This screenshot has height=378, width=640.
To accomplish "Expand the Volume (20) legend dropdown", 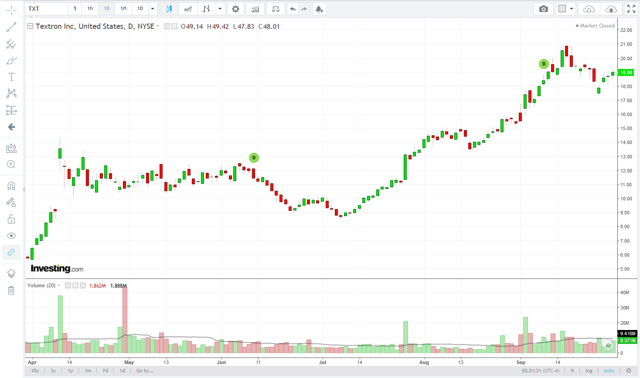I will pos(59,285).
